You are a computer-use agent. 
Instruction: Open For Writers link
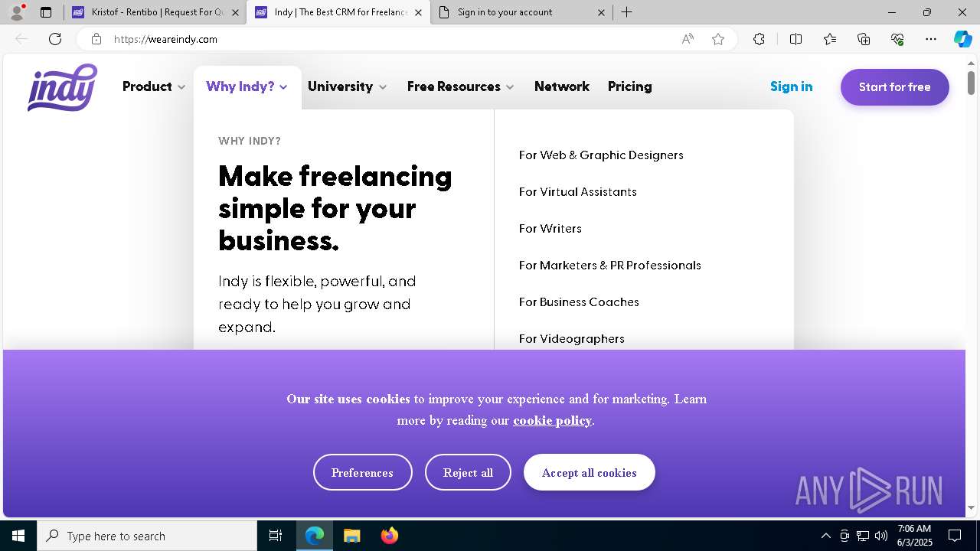550,228
